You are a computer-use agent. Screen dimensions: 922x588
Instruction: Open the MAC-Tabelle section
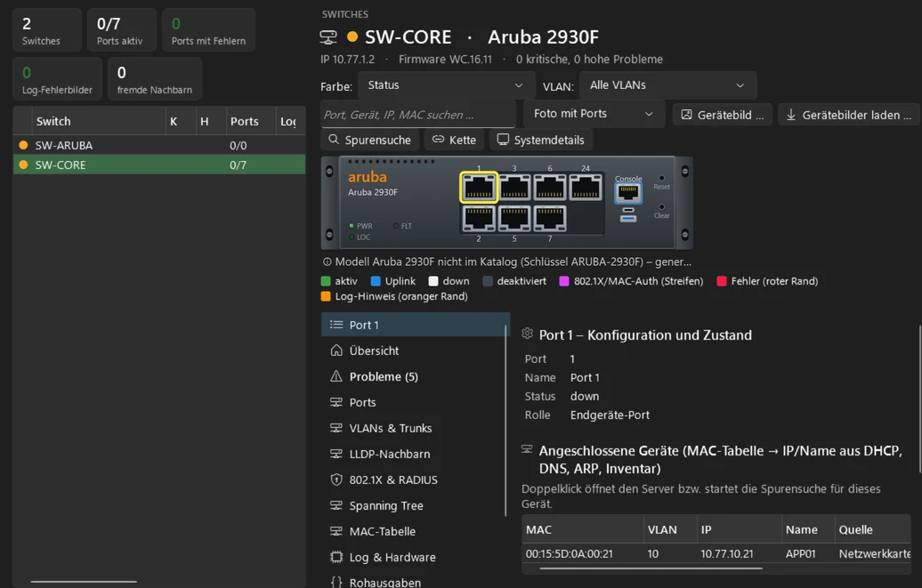[x=415, y=531]
